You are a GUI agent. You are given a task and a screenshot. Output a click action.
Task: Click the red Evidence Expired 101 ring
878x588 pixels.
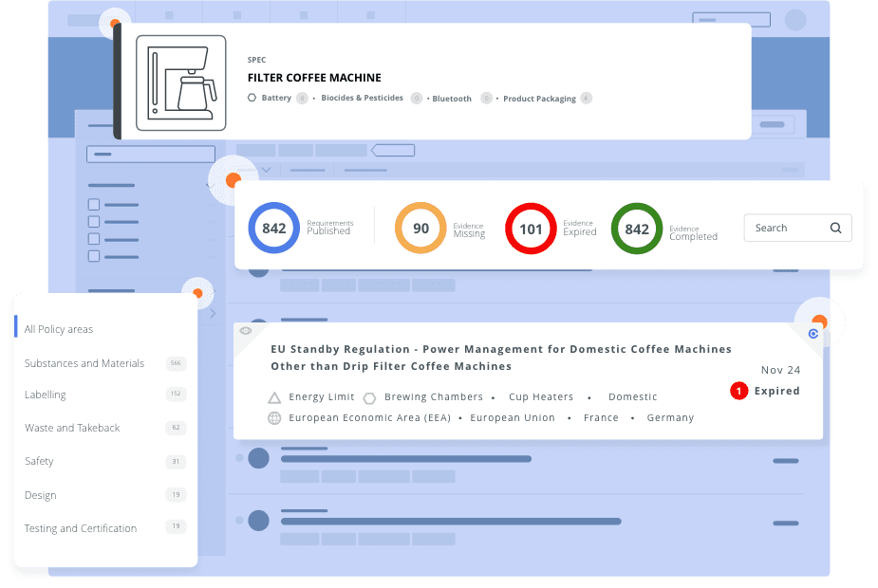pyautogui.click(x=531, y=229)
